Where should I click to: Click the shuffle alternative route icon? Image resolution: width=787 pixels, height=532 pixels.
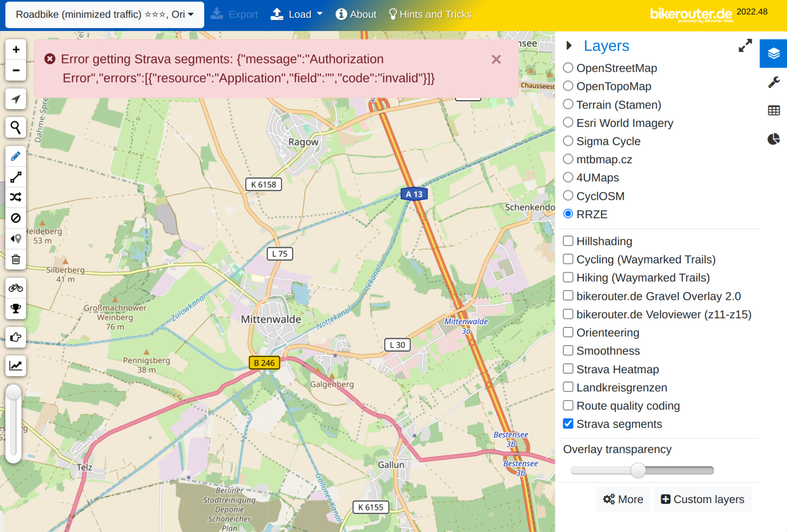click(16, 197)
